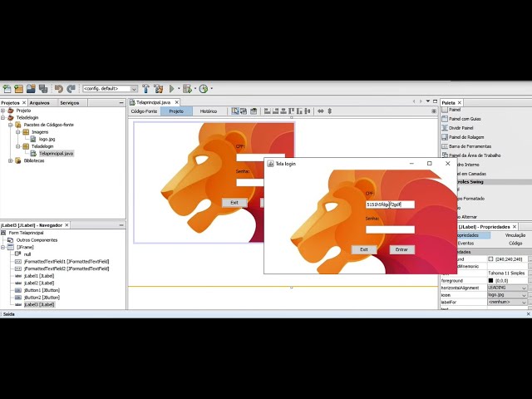Select Telaprincipal.java in project tree

coord(56,154)
